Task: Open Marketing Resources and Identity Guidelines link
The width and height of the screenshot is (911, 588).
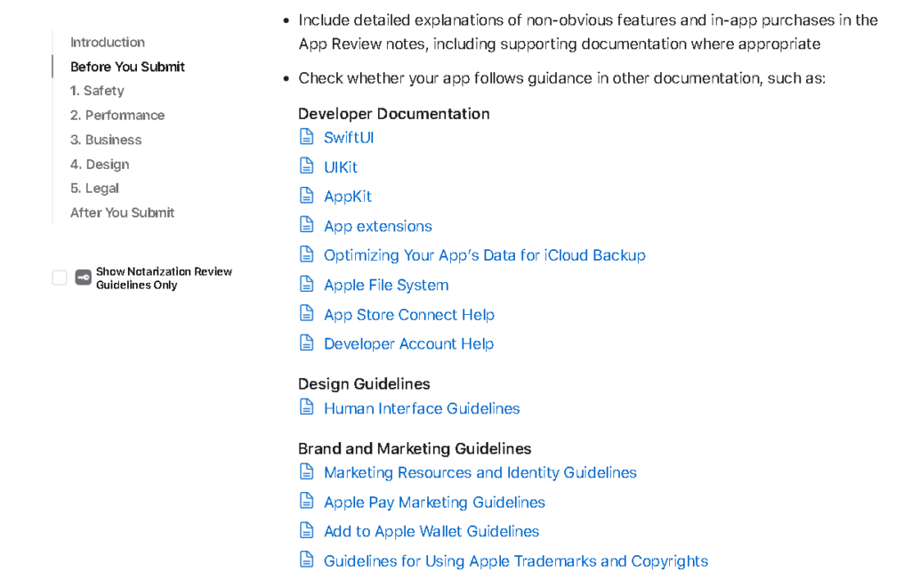Action: click(x=480, y=473)
